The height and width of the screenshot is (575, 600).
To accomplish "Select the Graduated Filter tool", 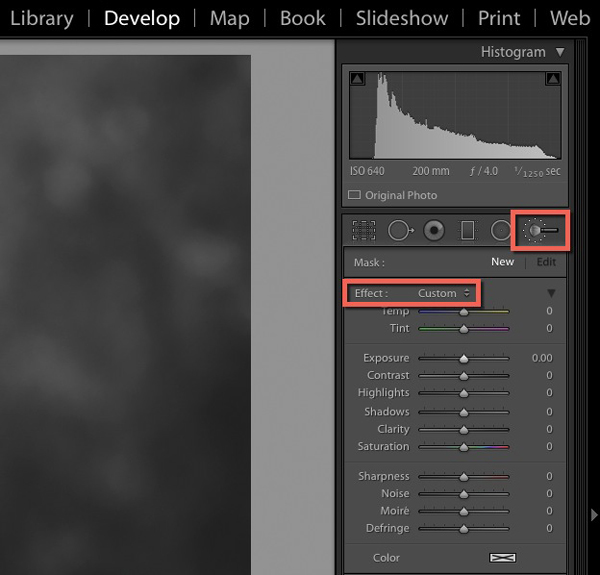I will point(467,230).
